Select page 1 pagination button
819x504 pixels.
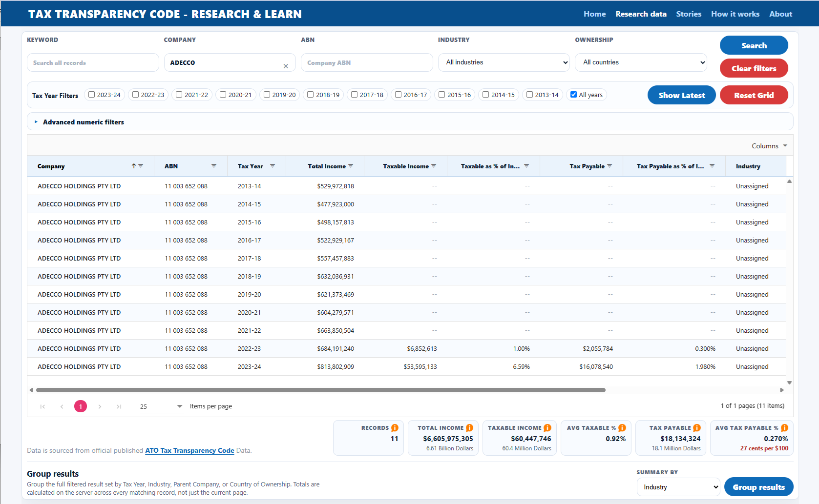coord(81,406)
